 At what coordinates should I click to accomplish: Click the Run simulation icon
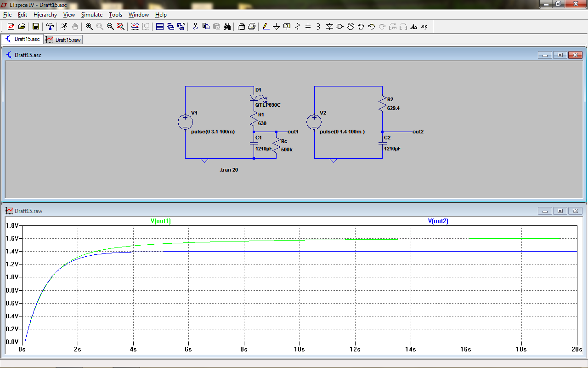[x=64, y=27]
